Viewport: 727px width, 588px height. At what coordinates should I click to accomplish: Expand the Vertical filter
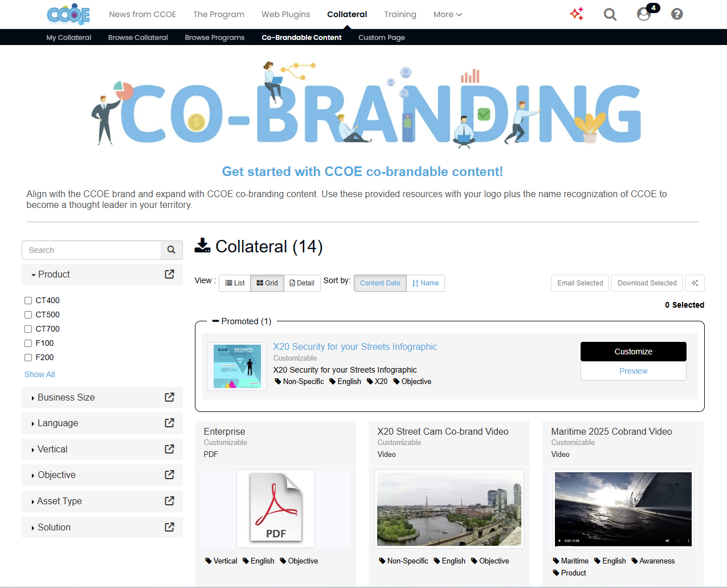click(x=49, y=450)
